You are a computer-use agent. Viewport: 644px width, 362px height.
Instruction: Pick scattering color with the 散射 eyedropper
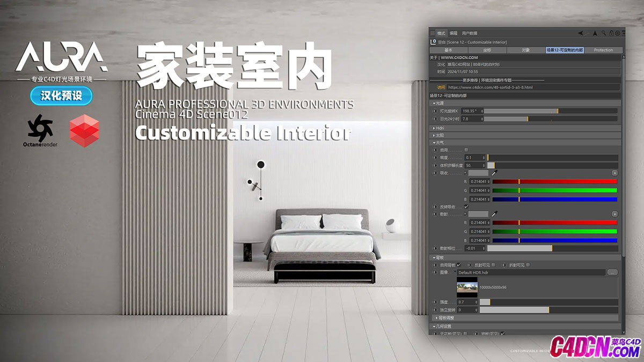coord(494,214)
